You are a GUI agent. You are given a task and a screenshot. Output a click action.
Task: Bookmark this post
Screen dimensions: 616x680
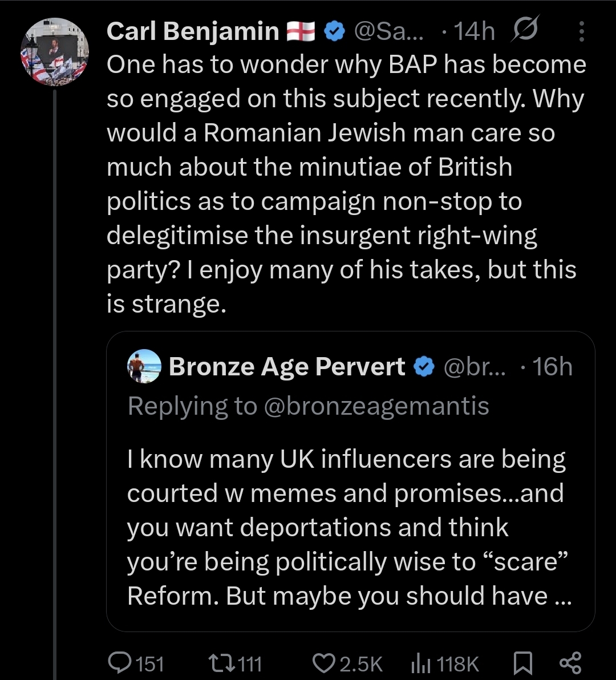point(522,663)
